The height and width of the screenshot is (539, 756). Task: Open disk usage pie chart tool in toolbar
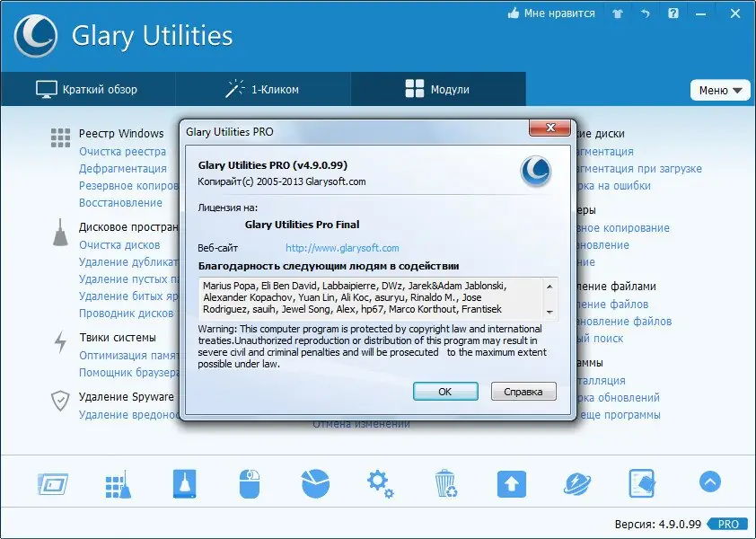314,482
